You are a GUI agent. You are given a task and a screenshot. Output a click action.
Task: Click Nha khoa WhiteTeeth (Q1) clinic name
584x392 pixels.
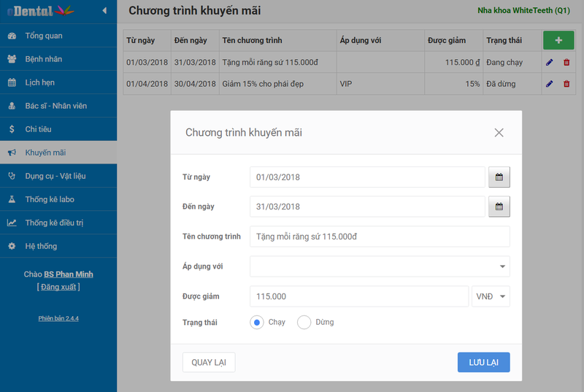[523, 10]
